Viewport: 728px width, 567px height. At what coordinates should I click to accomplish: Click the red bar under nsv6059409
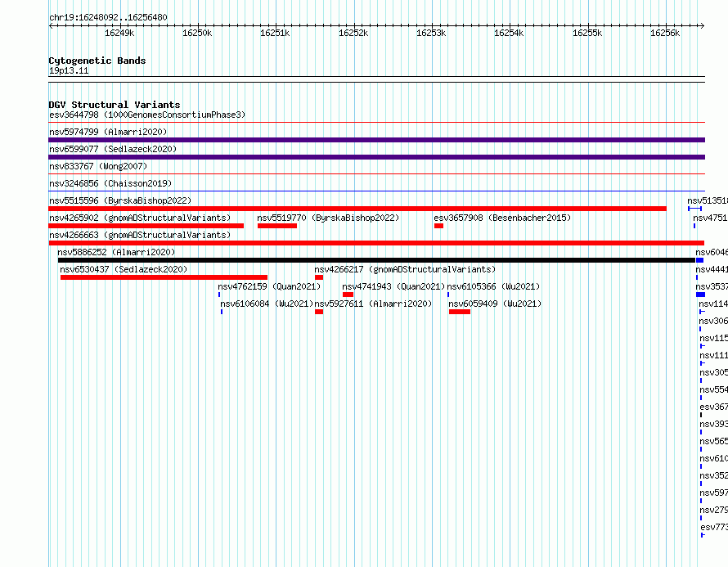click(x=460, y=312)
